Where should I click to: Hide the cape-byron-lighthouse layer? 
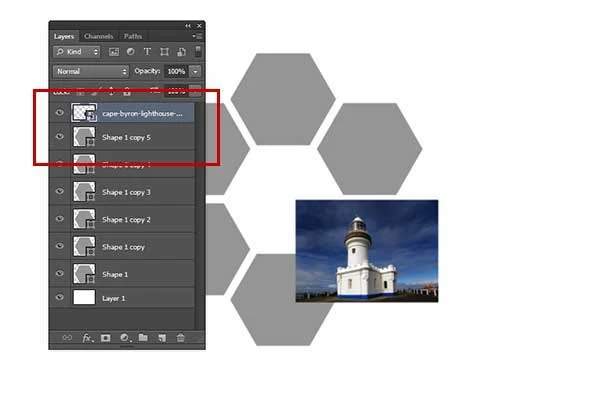(x=60, y=112)
